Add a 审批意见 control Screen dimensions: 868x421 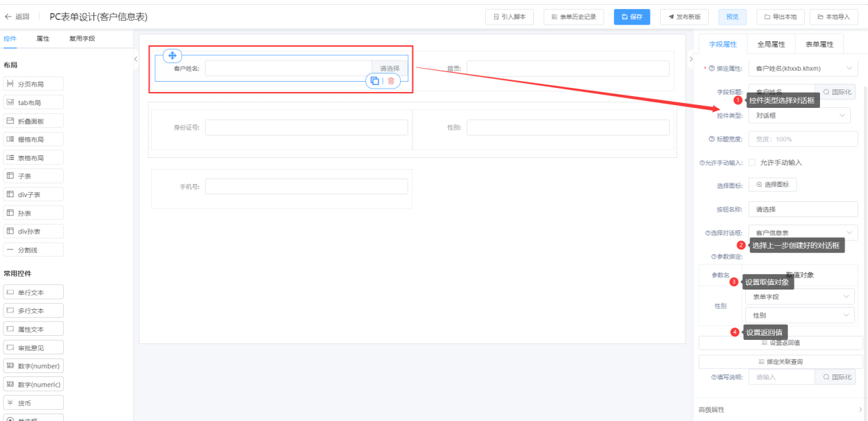[34, 348]
